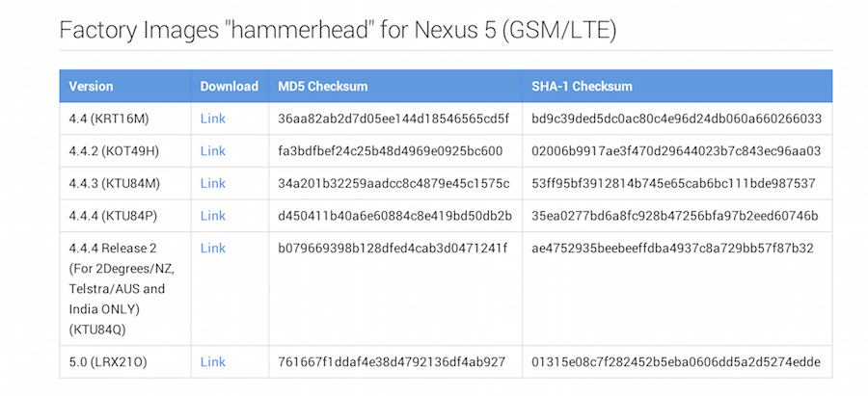Click the Version column header
The width and height of the screenshot is (868, 396).
(x=91, y=87)
